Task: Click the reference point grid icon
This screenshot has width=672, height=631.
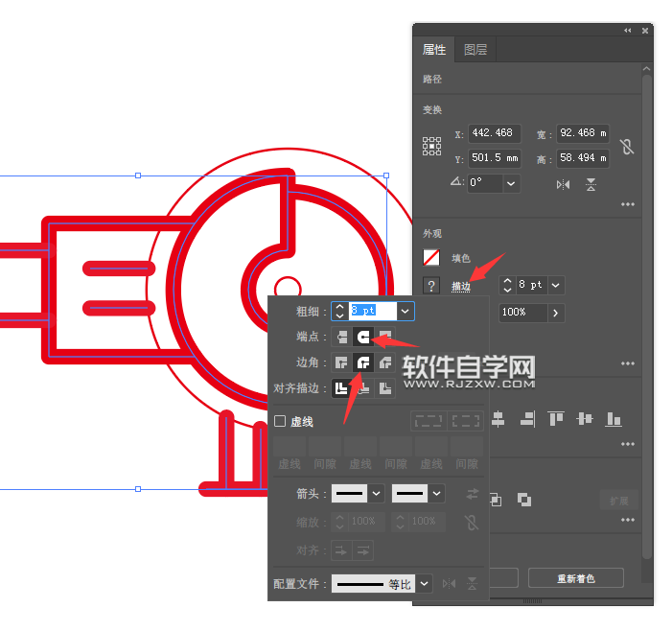Action: [x=431, y=146]
